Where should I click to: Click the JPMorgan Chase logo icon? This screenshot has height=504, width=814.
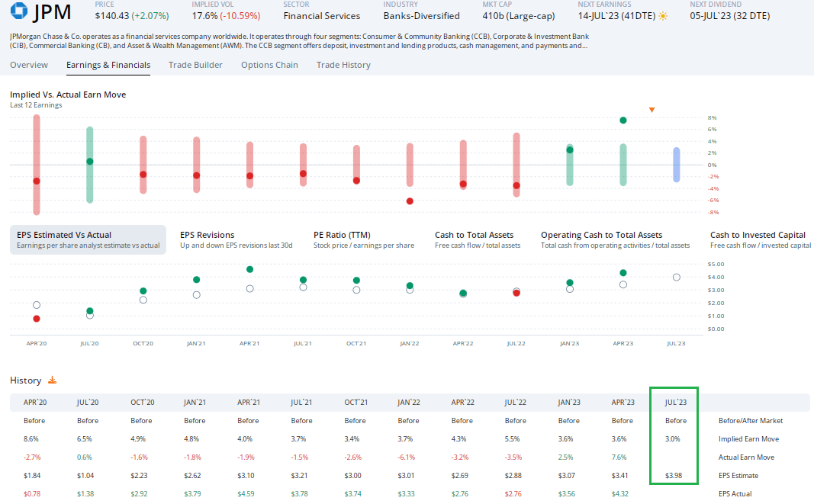18,12
